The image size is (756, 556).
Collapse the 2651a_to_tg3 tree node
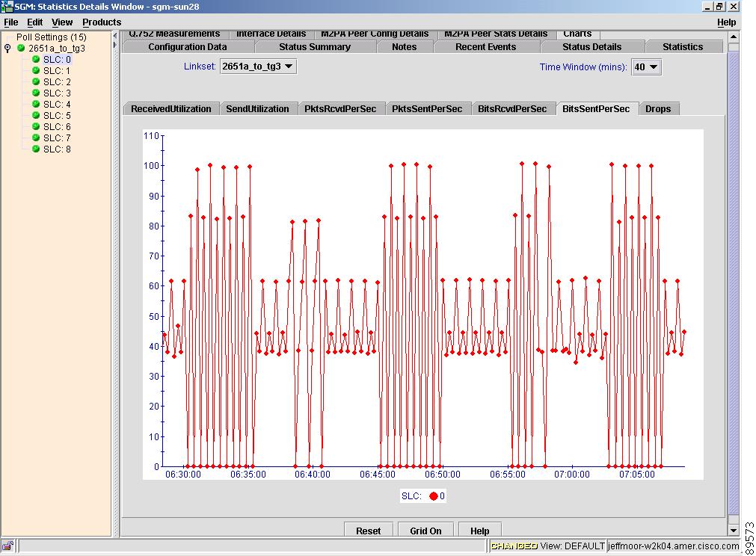pos(7,49)
